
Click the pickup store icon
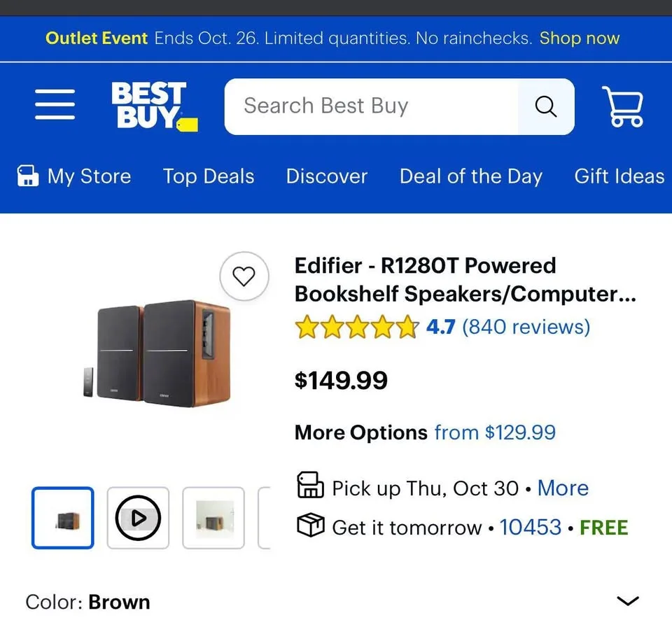point(310,487)
